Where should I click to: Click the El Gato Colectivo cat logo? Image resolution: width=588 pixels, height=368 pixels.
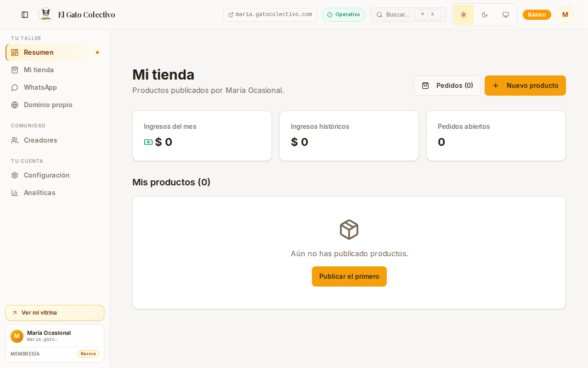click(46, 15)
